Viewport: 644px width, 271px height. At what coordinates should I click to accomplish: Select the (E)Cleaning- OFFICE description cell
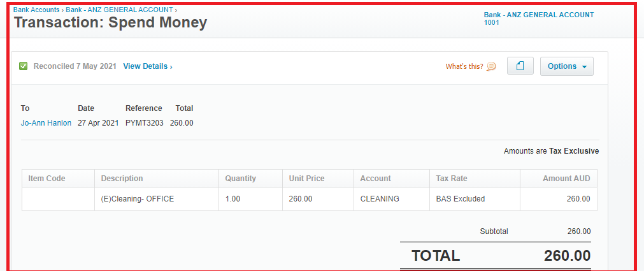[x=157, y=199]
